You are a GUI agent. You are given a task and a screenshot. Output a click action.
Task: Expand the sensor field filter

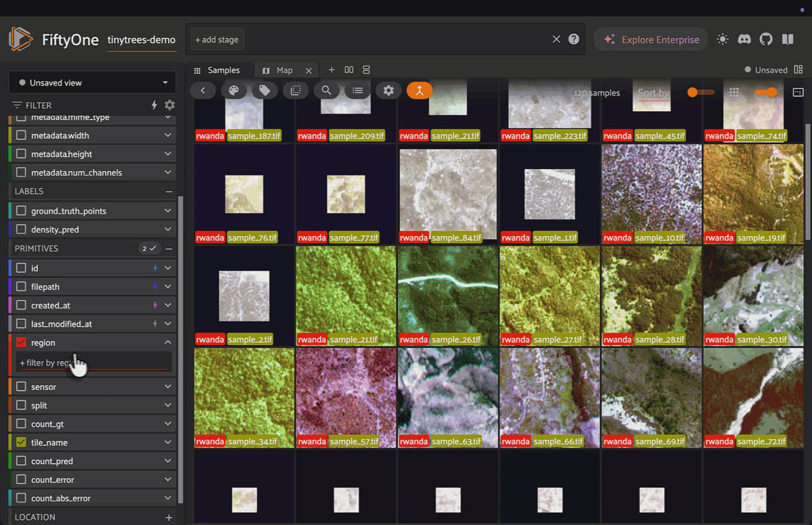[168, 387]
